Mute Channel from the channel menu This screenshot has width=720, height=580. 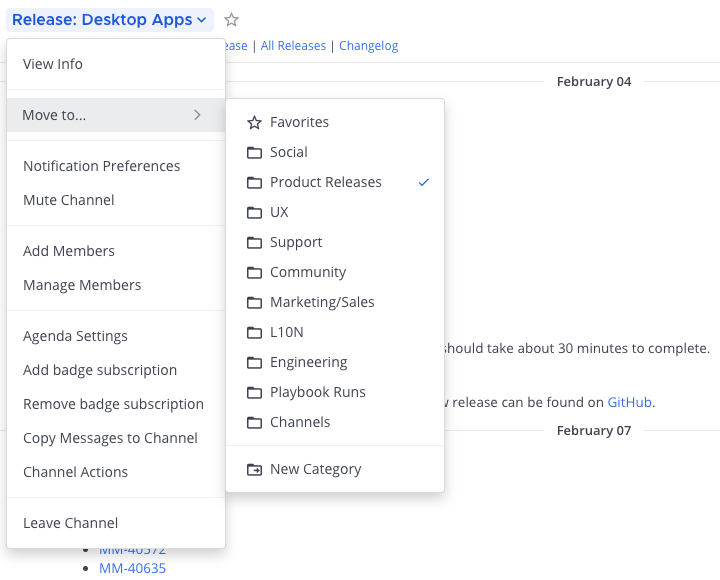pos(69,200)
